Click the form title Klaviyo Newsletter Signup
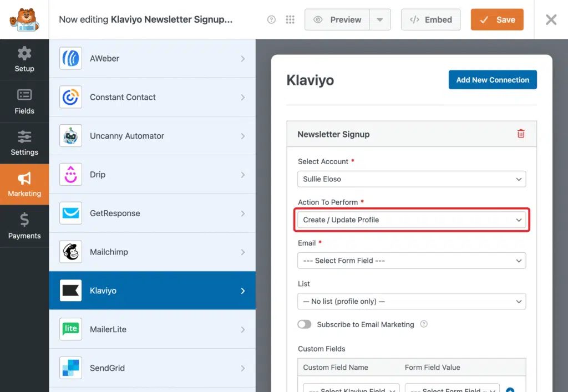The height and width of the screenshot is (392, 568). click(171, 19)
